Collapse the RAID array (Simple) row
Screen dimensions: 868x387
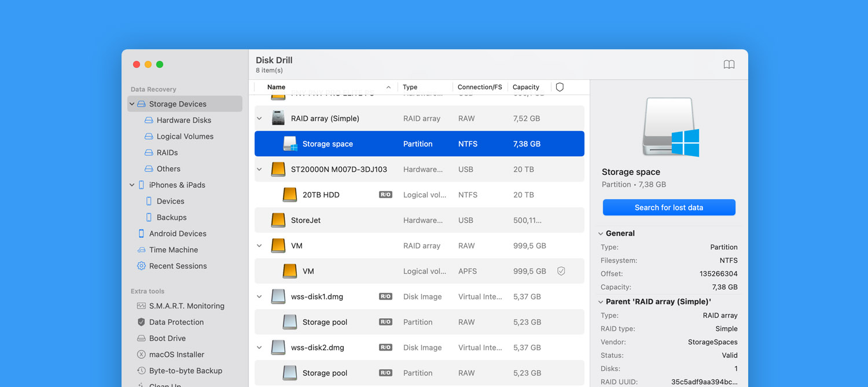[259, 118]
